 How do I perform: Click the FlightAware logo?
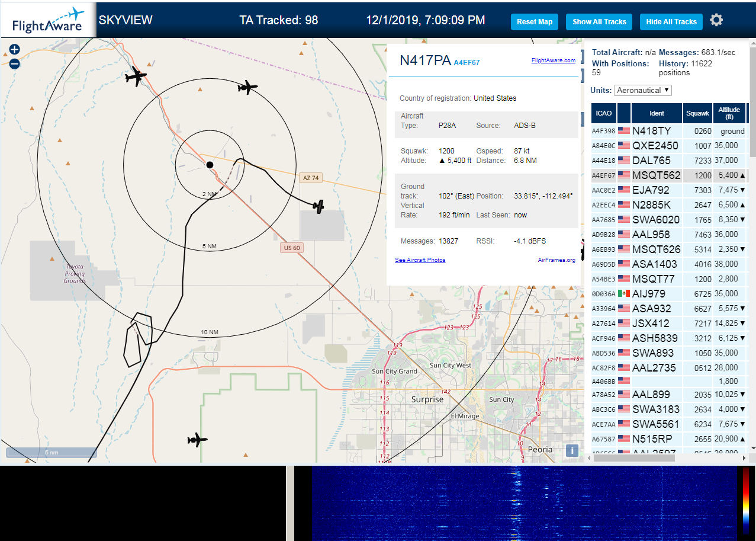point(49,20)
